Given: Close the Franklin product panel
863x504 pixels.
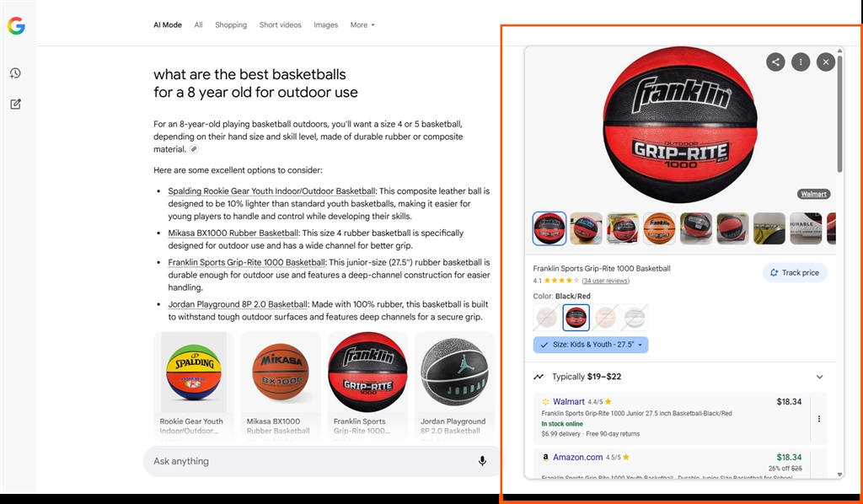Looking at the screenshot, I should [x=826, y=62].
